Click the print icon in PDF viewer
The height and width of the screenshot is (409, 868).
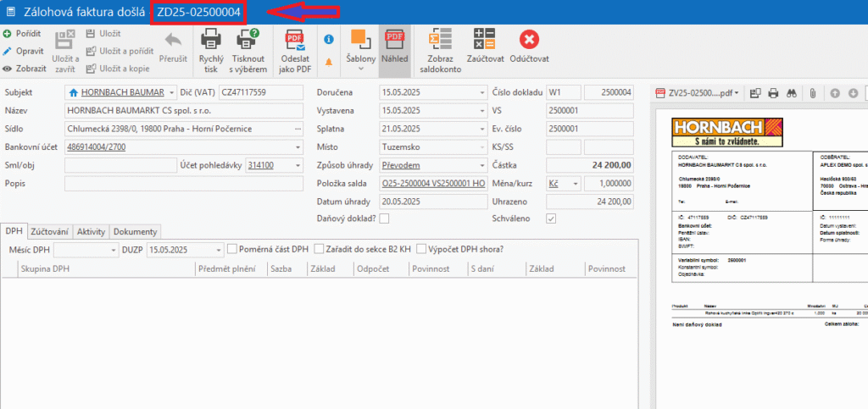point(773,93)
